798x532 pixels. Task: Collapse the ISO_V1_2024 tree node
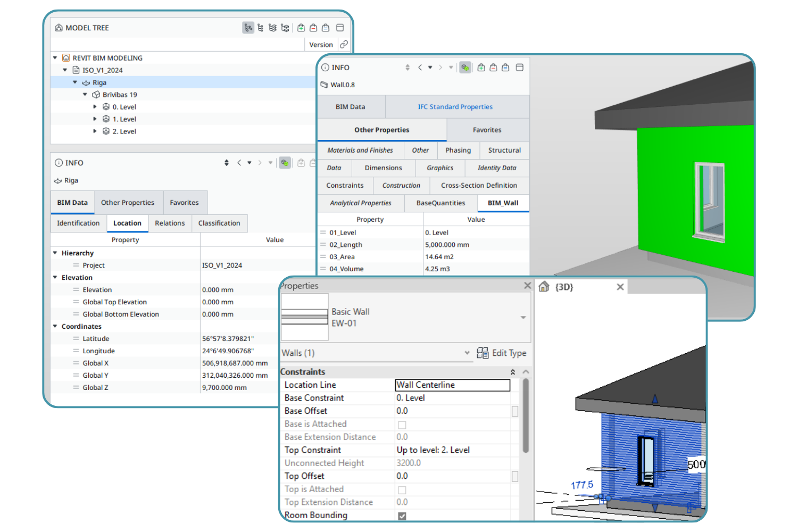65,70
